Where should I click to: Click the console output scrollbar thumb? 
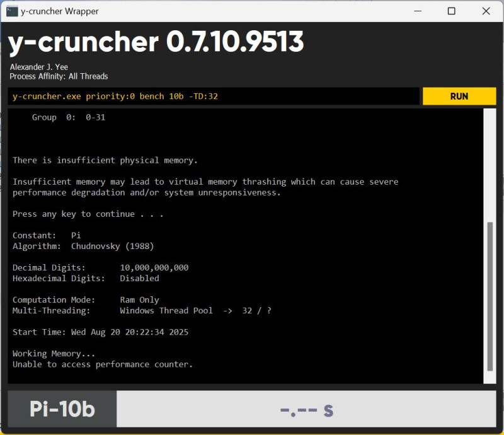490,296
